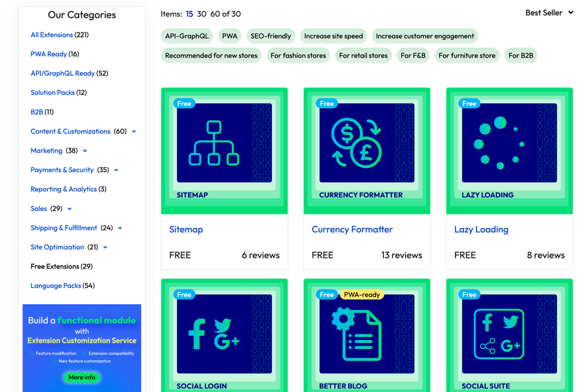Click More info on customization banner
This screenshot has height=392, width=588.
tap(81, 377)
